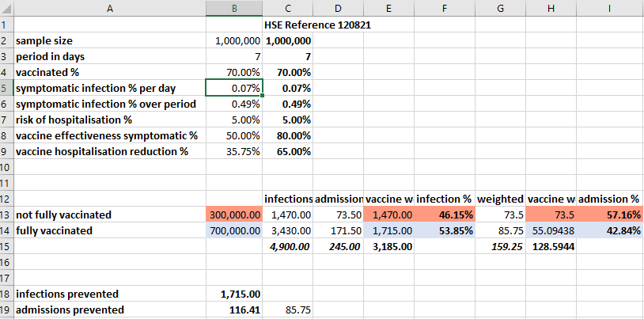This screenshot has width=644, height=319.
Task: Select row 10 header
Action: pyautogui.click(x=6, y=167)
